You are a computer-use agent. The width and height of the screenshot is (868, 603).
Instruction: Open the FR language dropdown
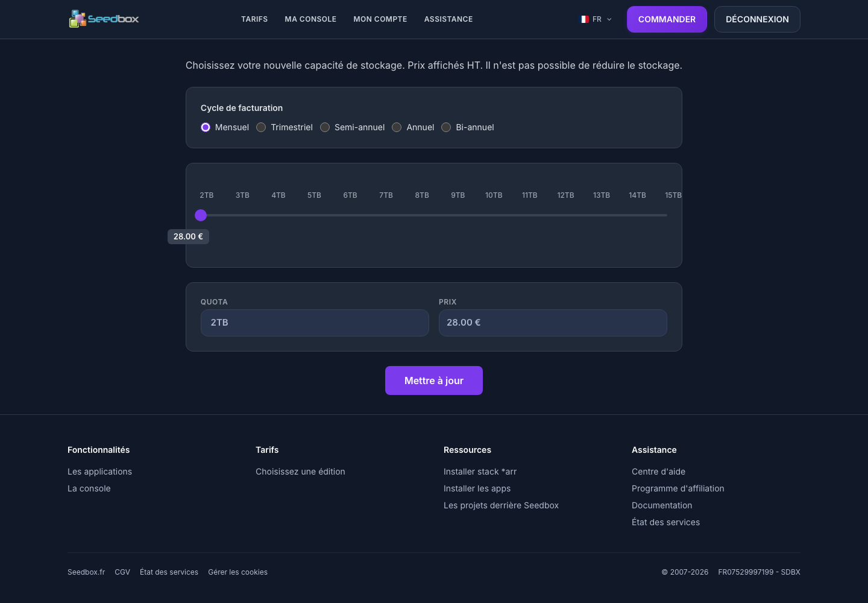(x=596, y=19)
